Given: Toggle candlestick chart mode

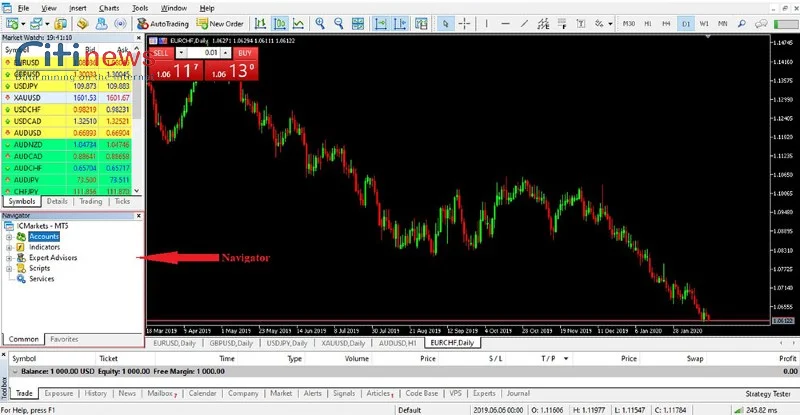Looking at the screenshot, I should (x=280, y=23).
